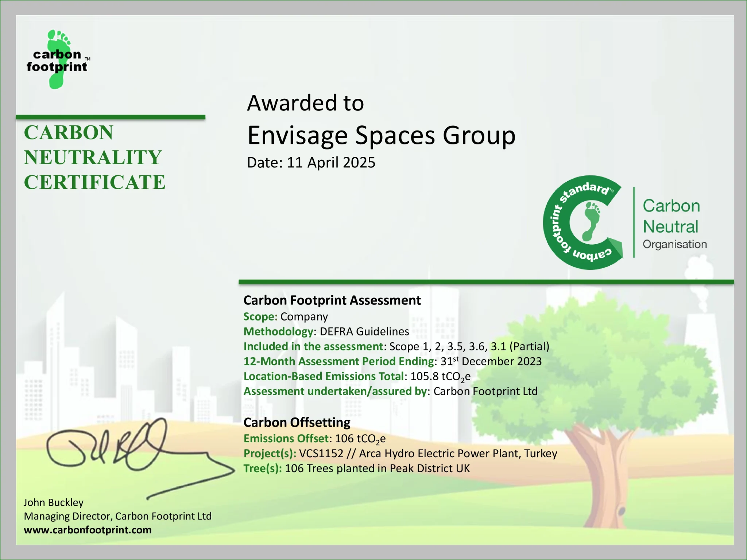
Task: Click the Date: 11 April 2025 text
Action: [x=311, y=163]
